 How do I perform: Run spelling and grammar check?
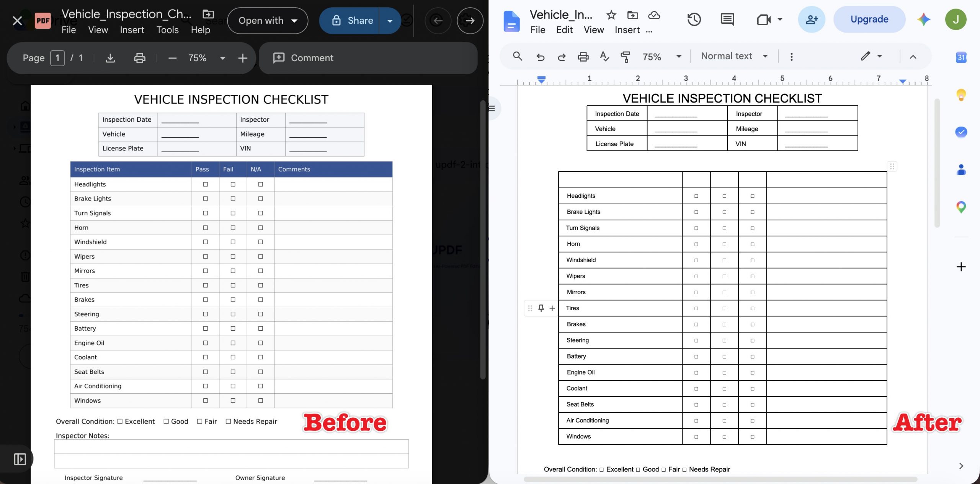[604, 57]
